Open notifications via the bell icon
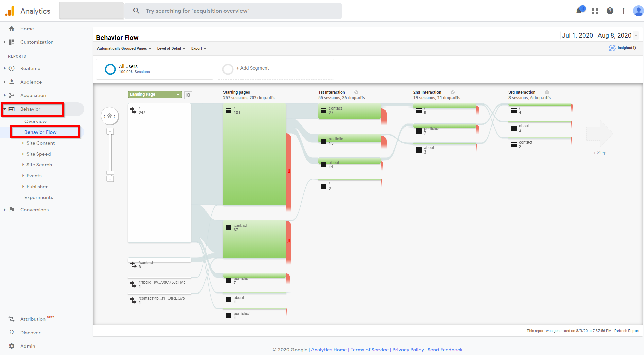This screenshot has width=644, height=355. coord(578,11)
